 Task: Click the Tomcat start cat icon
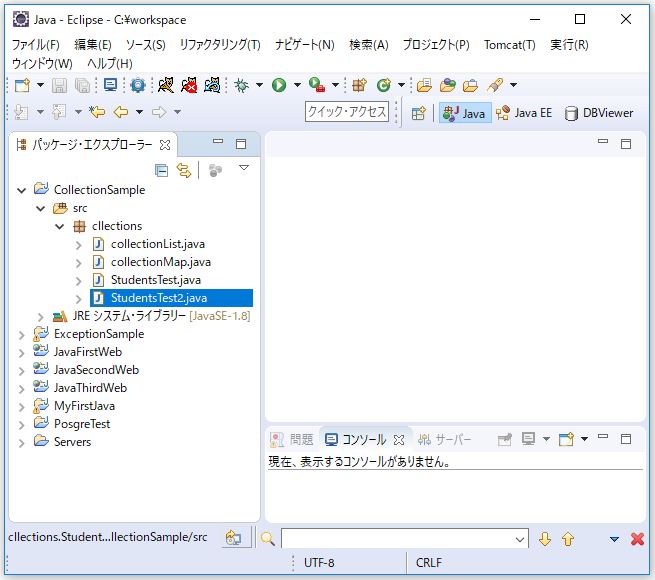point(166,85)
